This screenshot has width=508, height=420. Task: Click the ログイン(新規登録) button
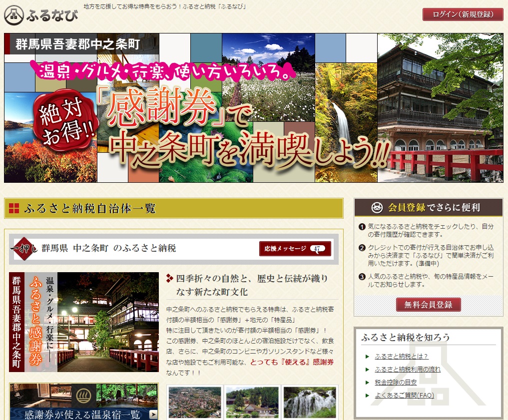click(463, 14)
